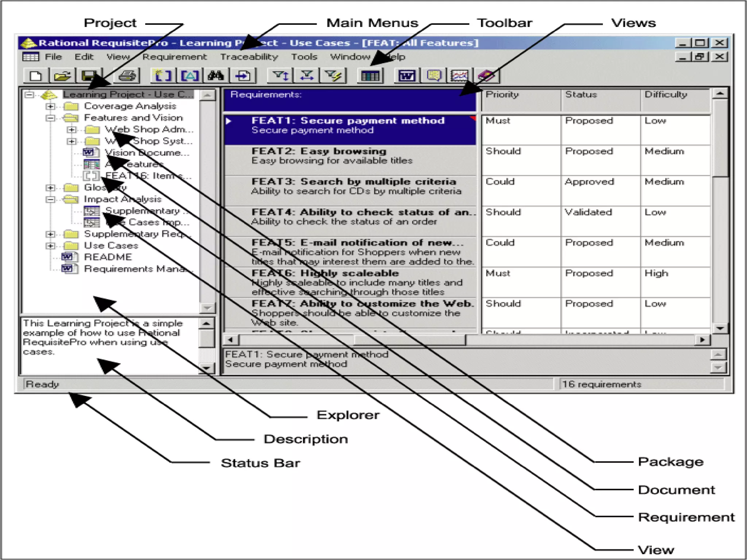Image resolution: width=747 pixels, height=560 pixels.
Task: Click the Print toolbar icon
Action: pyautogui.click(x=127, y=76)
